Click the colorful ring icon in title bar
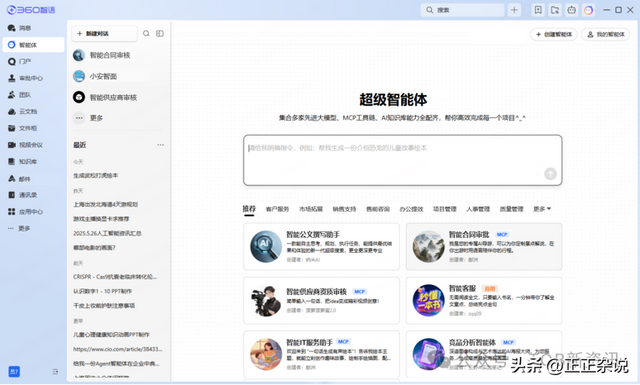 pos(588,10)
